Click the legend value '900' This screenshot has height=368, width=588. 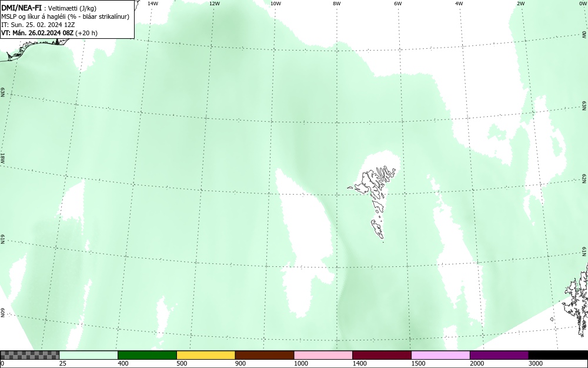[240, 363]
